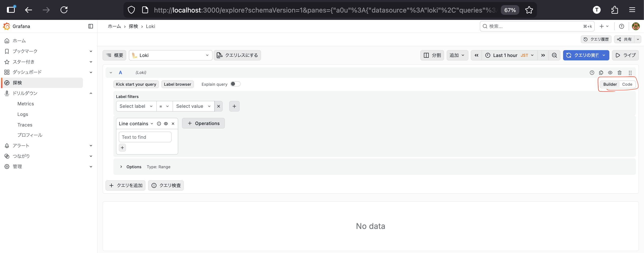Image resolution: width=644 pixels, height=253 pixels.
Task: Hide the Line contains operation with eye
Action: point(166,124)
